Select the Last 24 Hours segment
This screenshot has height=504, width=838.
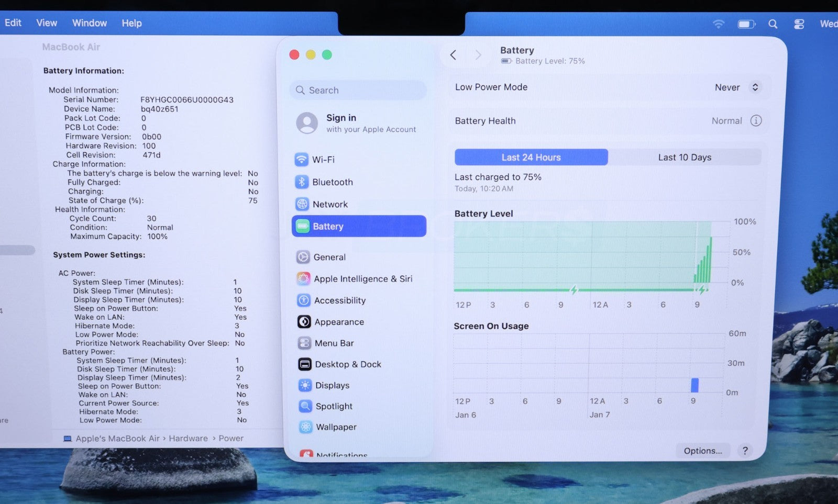point(531,157)
